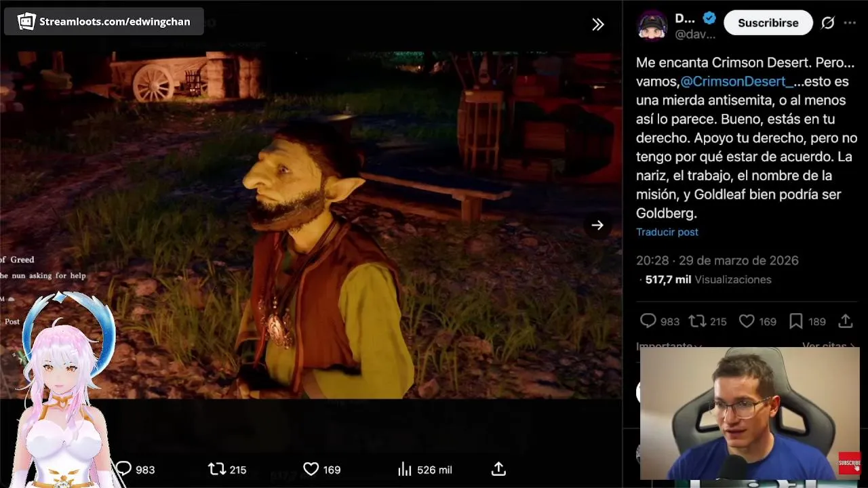The width and height of the screenshot is (868, 488).
Task: Click the Suscribirse button
Action: click(x=768, y=23)
